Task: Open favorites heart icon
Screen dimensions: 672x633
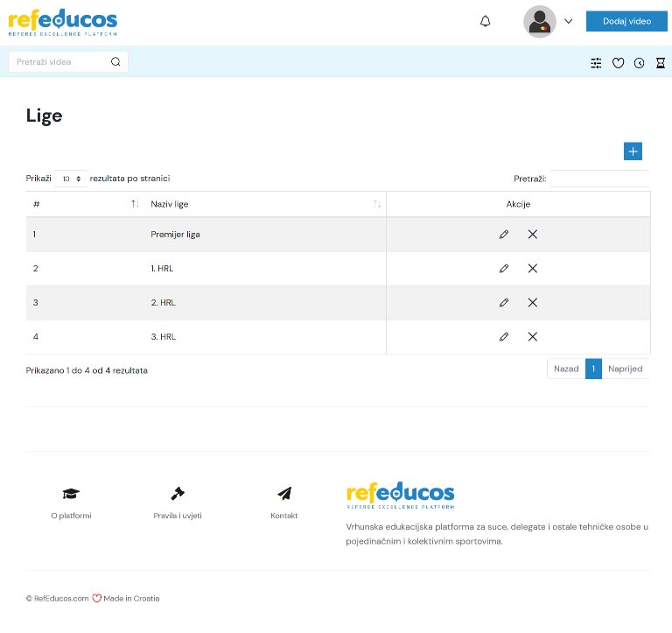Action: (x=618, y=63)
